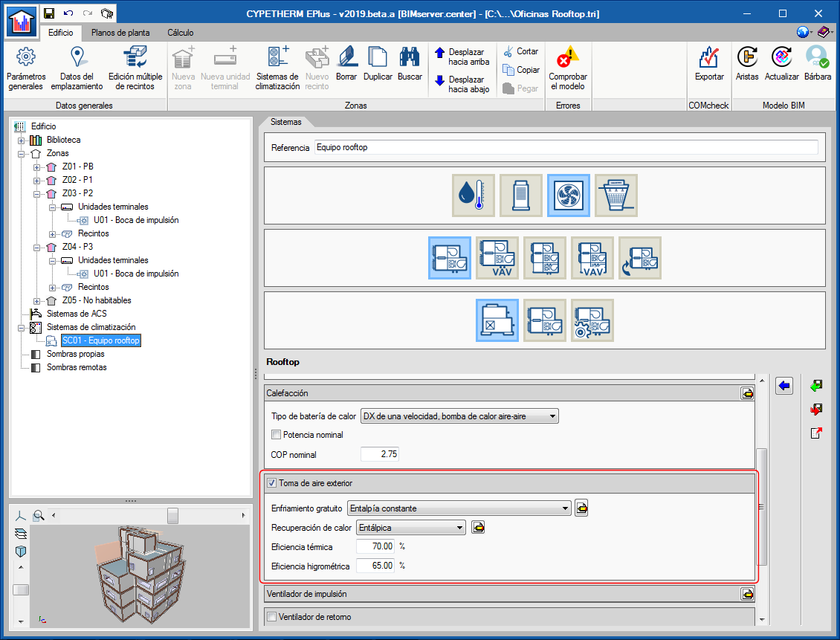Open Edición múltiple de recintos
840x640 pixels.
point(135,68)
